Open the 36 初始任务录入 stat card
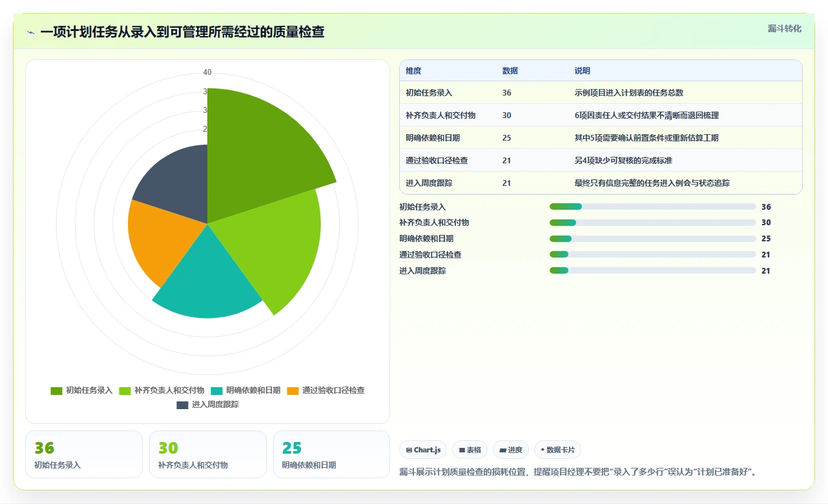 click(x=84, y=454)
